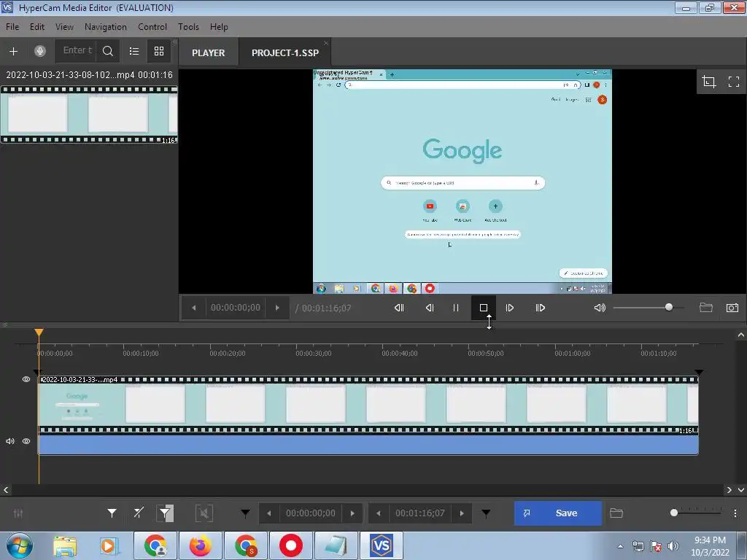This screenshot has height=560, width=747.
Task: Click the Save button
Action: tap(558, 513)
